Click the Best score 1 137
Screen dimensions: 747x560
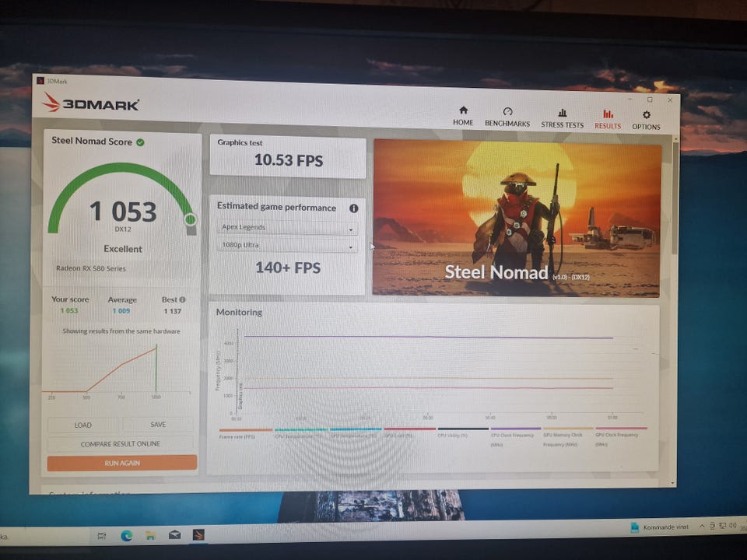click(173, 311)
